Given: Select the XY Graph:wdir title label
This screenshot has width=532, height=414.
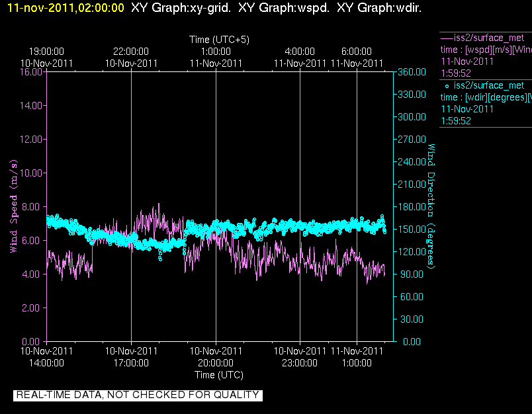Looking at the screenshot, I should coord(379,8).
